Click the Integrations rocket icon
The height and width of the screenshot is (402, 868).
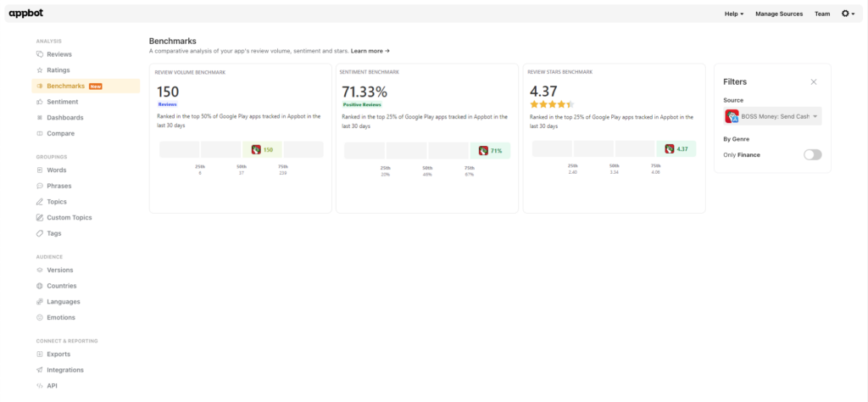[40, 370]
